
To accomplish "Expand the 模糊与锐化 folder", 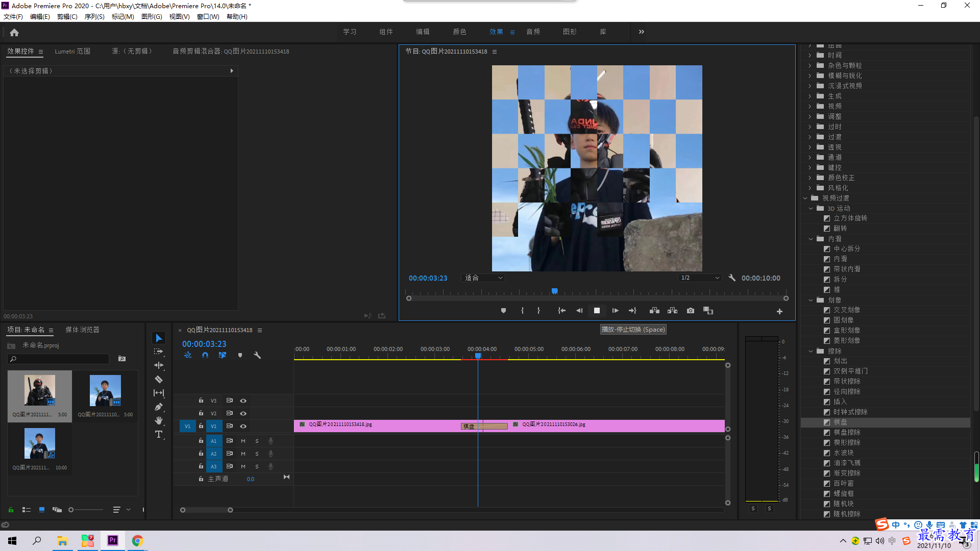I will click(810, 76).
